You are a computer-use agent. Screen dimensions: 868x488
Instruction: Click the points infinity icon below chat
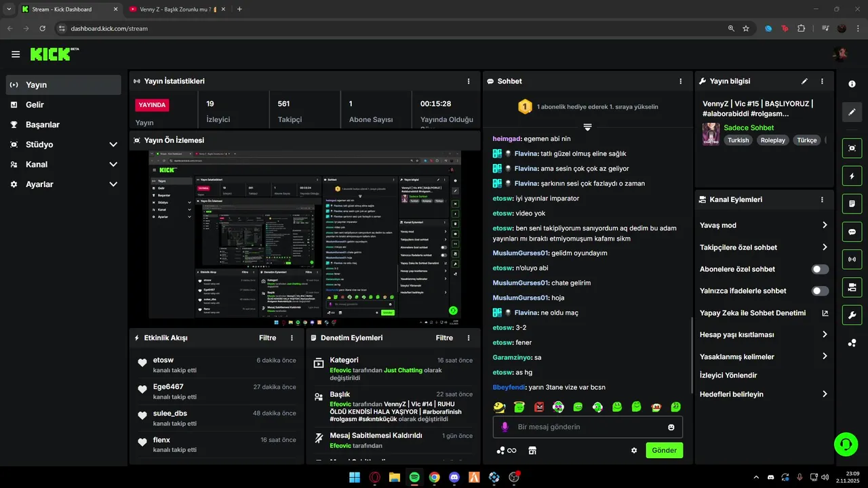[507, 450]
